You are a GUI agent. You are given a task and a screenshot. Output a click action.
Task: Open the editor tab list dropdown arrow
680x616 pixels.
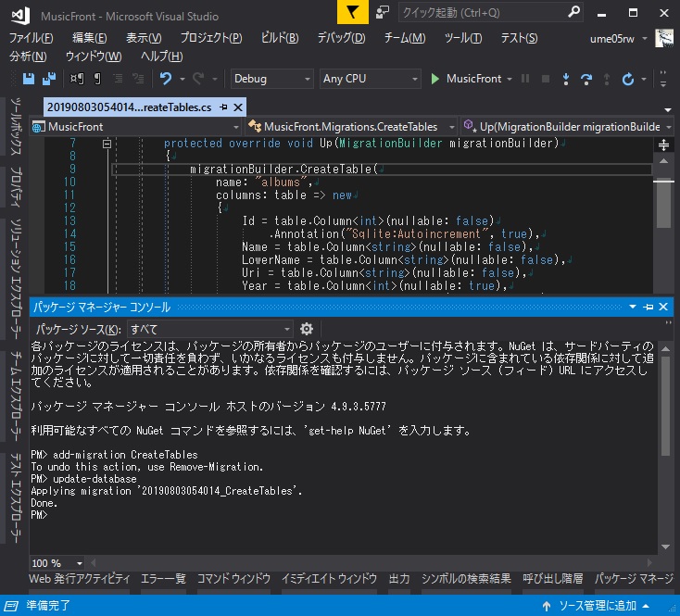[x=668, y=109]
